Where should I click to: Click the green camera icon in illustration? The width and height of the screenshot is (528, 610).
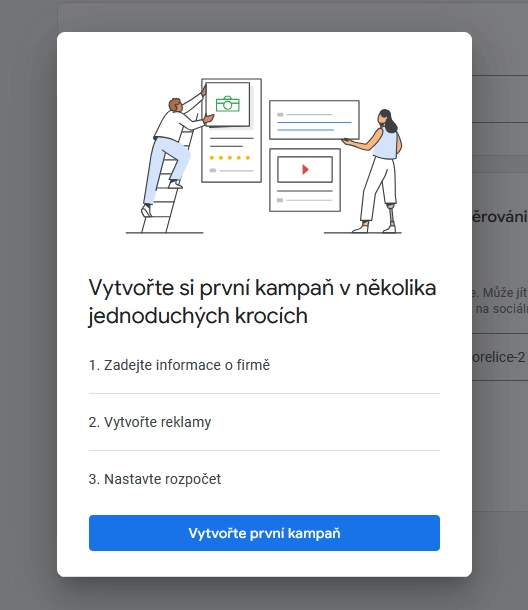(x=228, y=104)
